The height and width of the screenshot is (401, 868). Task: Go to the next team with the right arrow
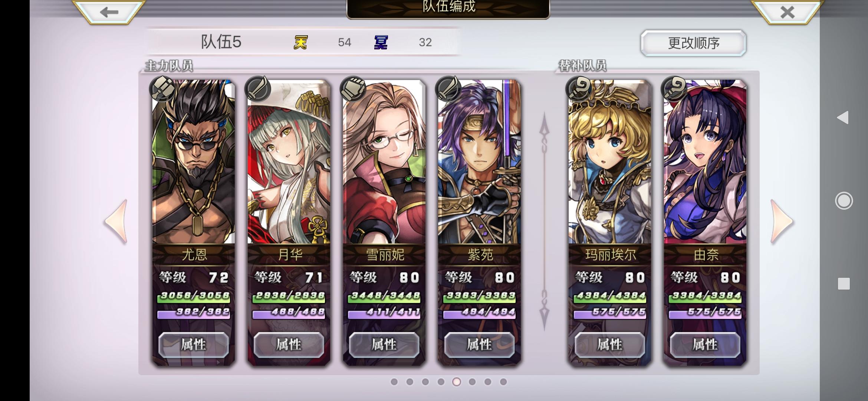[x=782, y=222]
